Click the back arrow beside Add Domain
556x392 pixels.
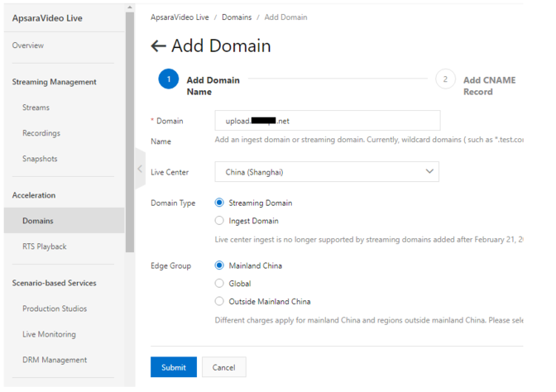pos(158,46)
